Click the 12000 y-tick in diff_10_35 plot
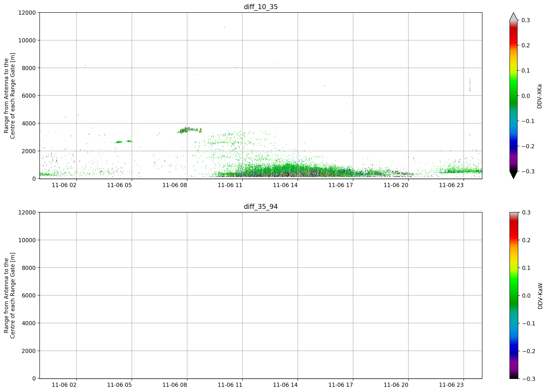 click(27, 12)
